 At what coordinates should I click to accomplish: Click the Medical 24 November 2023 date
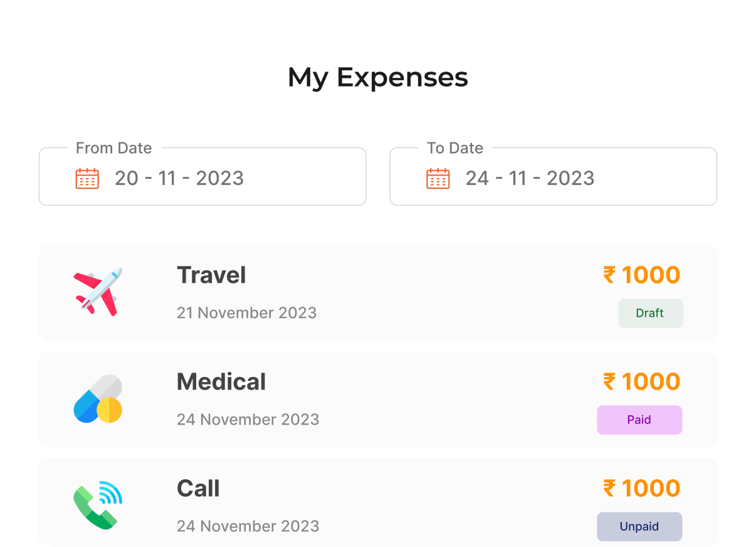click(x=248, y=419)
